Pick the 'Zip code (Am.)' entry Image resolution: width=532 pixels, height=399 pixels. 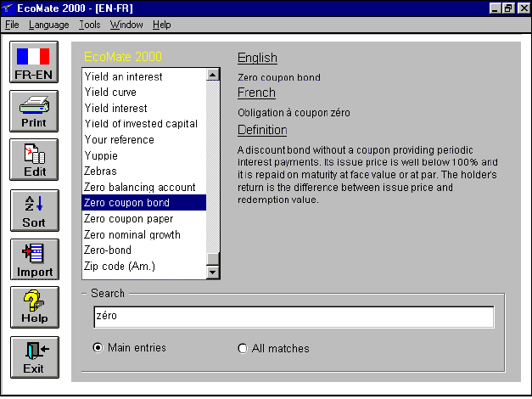click(x=120, y=267)
